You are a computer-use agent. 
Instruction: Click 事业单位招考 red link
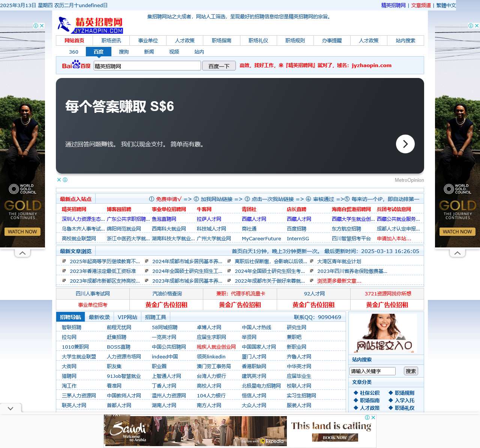(93, 305)
